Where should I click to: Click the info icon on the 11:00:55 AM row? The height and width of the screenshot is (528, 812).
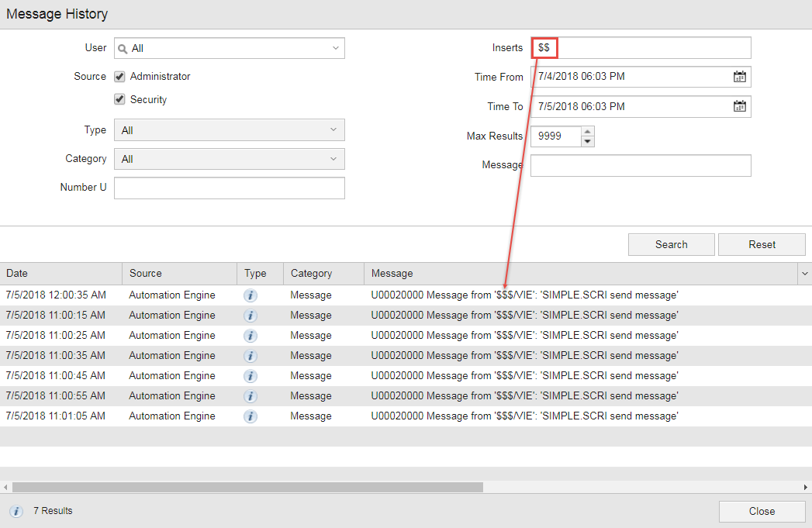[x=250, y=395]
